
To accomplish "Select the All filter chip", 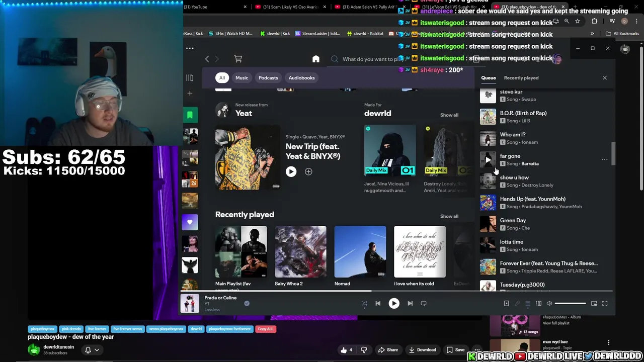I will 222,78.
